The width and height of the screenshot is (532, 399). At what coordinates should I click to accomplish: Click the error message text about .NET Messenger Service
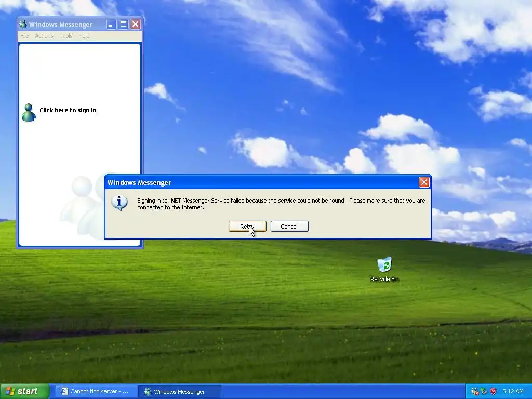(x=281, y=204)
